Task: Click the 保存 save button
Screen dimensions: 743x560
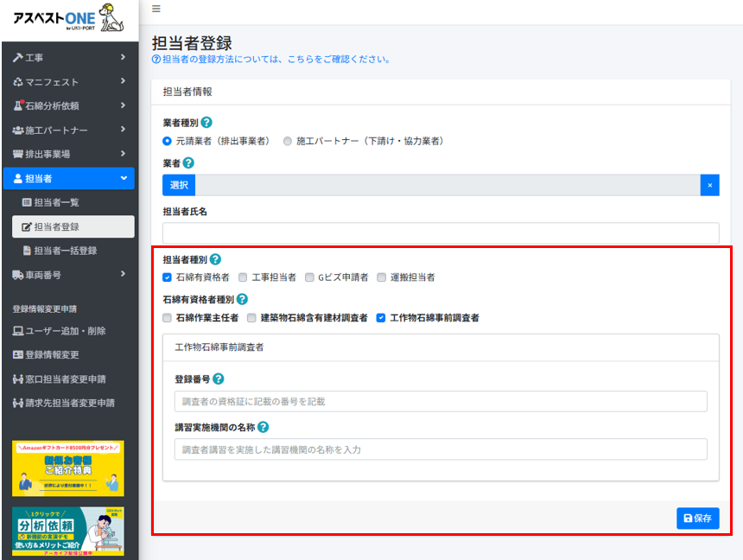Action: coord(697,519)
